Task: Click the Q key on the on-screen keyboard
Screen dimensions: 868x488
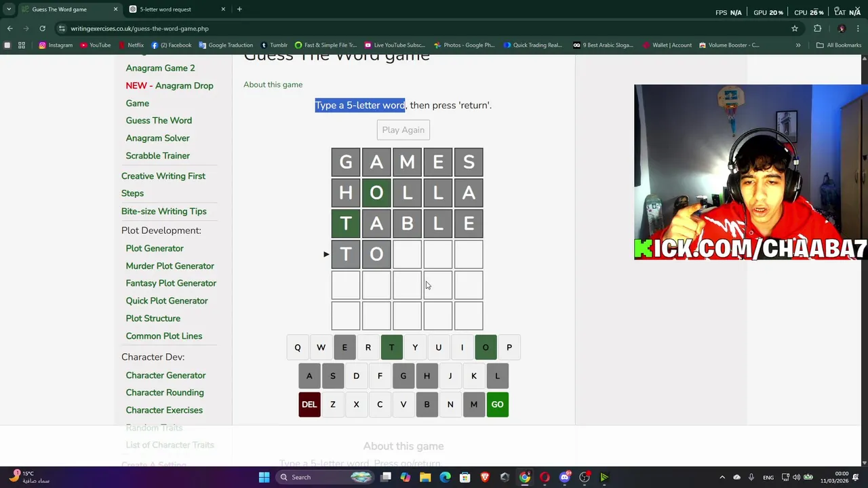Action: (x=297, y=348)
